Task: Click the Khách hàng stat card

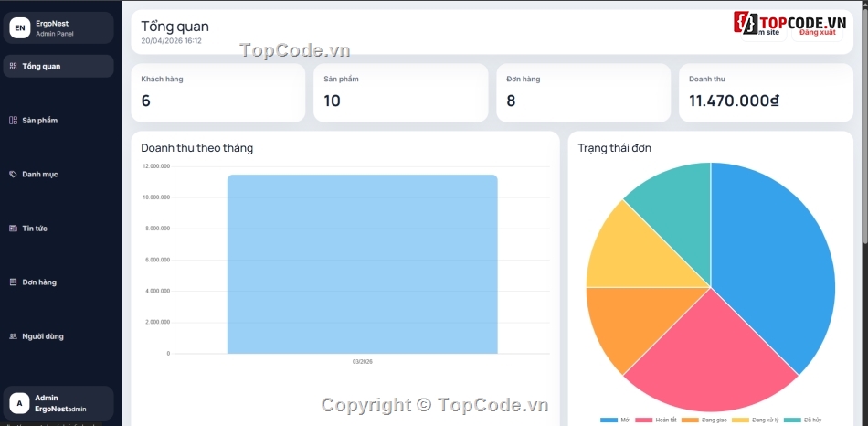Action: click(x=218, y=92)
